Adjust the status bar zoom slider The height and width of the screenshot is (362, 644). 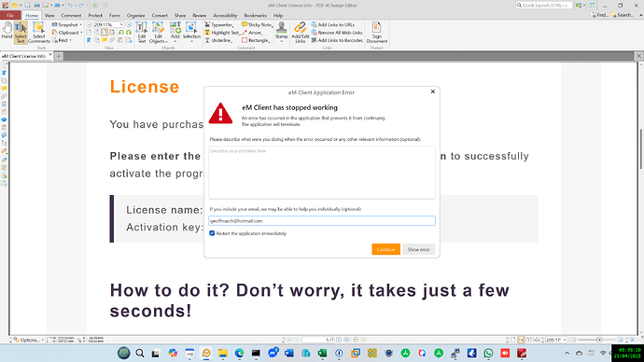pos(599,340)
